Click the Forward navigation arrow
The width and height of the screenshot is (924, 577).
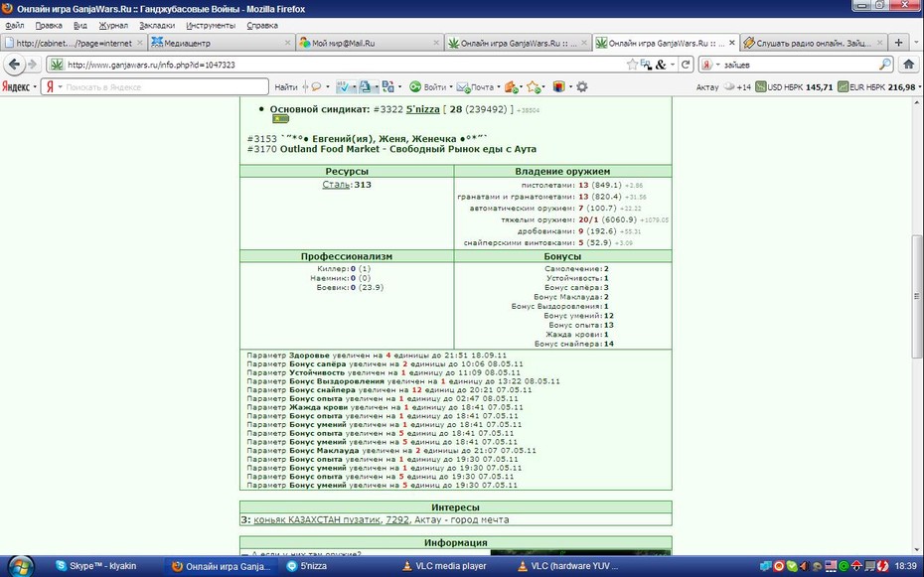pyautogui.click(x=33, y=65)
